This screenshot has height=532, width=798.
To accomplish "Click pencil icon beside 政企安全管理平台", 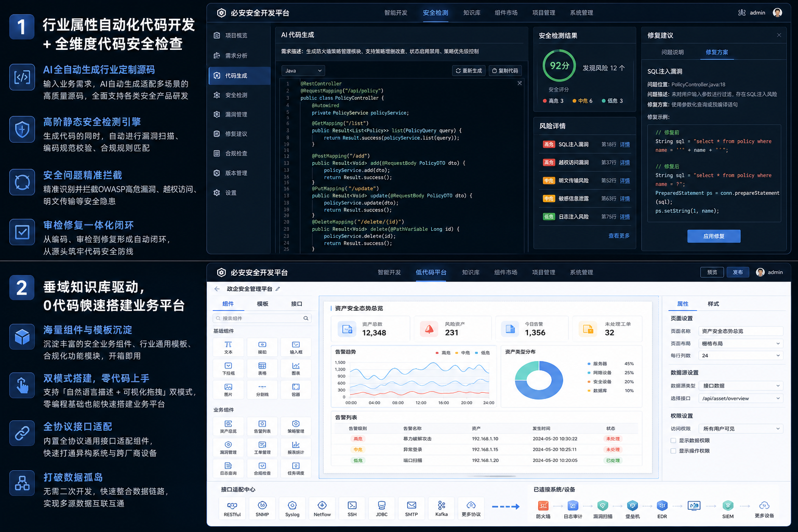I will point(278,289).
